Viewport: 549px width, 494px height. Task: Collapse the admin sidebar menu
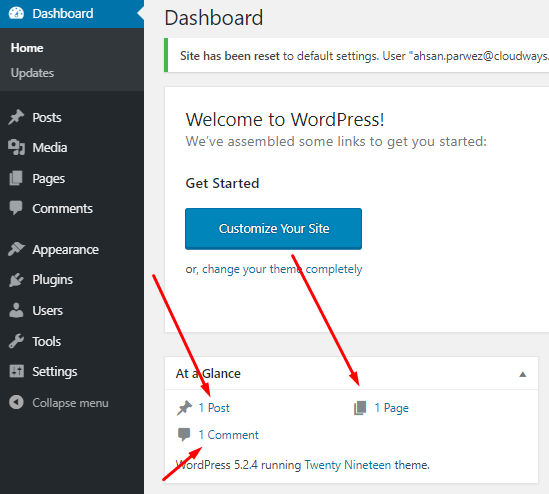tap(59, 403)
